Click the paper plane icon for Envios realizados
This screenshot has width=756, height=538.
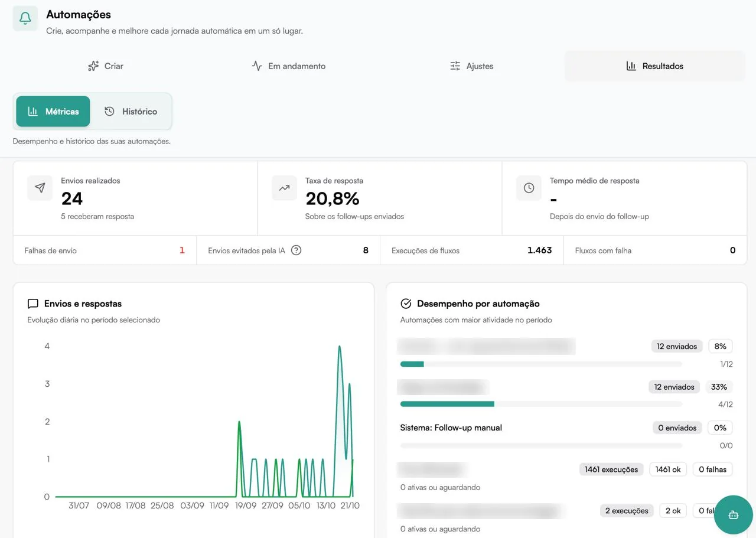click(x=40, y=188)
